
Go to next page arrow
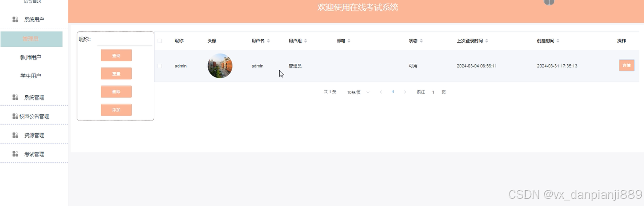pos(405,92)
